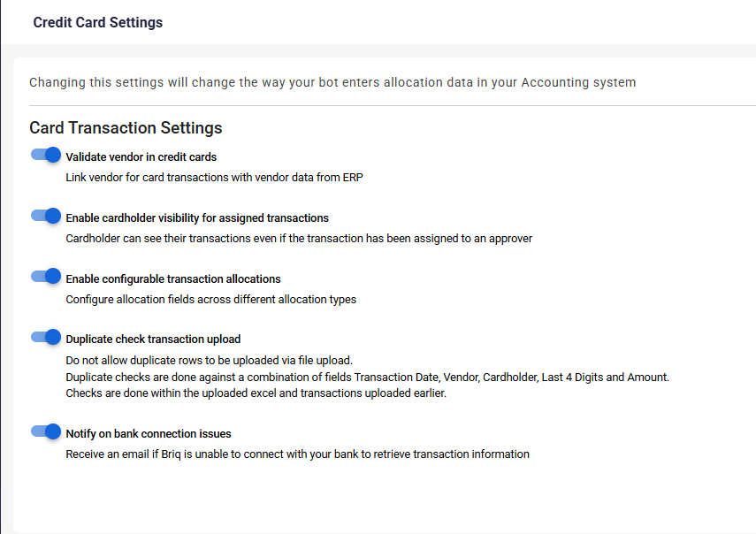Turn off cardholder visibility for assigned transactions switch
Viewport: 756px width, 534px height.
click(x=46, y=216)
